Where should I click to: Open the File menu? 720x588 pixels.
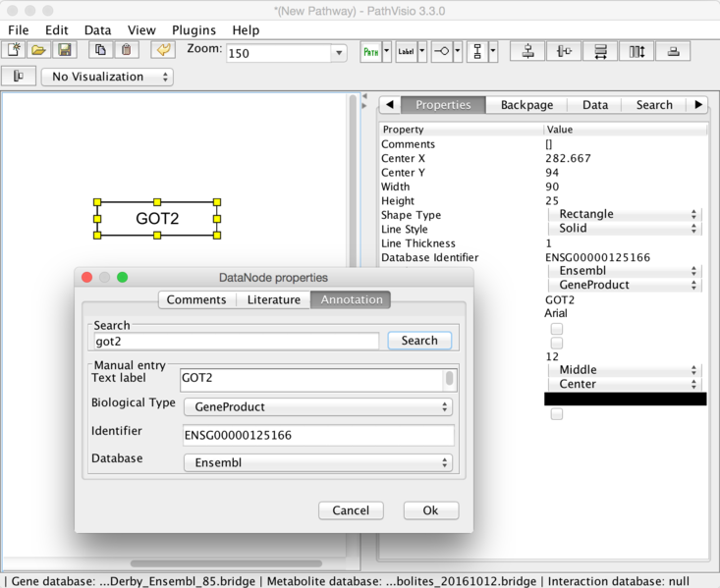tap(19, 30)
